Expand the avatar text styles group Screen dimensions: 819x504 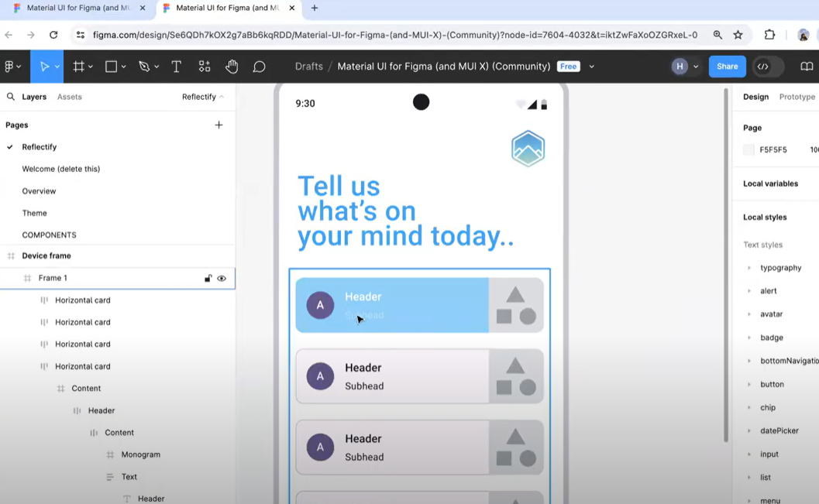[749, 314]
